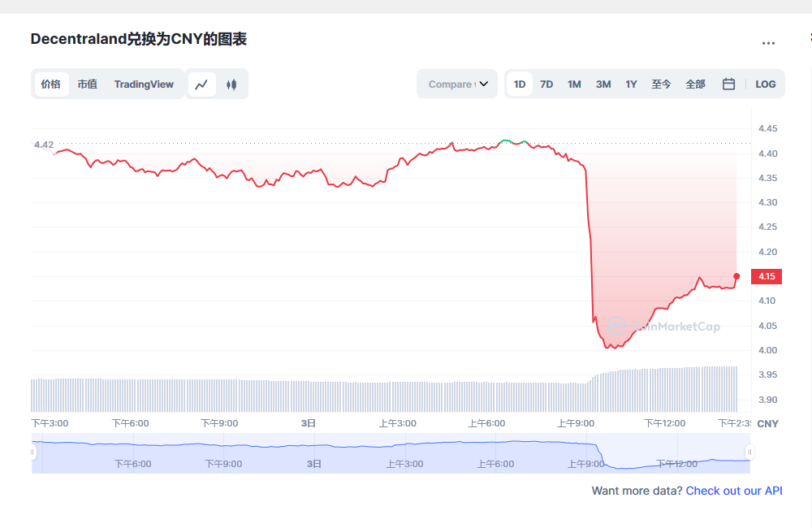The height and width of the screenshot is (528, 812).
Task: Click the 上午9:00 label on main time axis
Action: [x=576, y=423]
